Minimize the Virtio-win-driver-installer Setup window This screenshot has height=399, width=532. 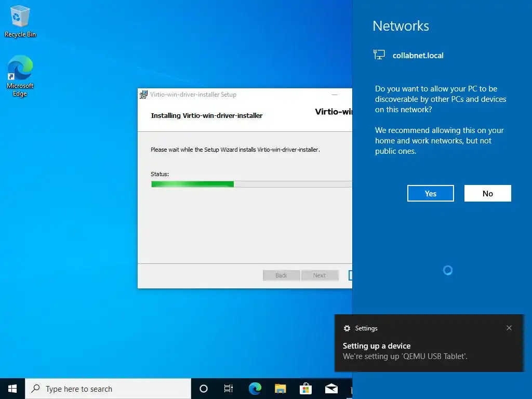[335, 95]
